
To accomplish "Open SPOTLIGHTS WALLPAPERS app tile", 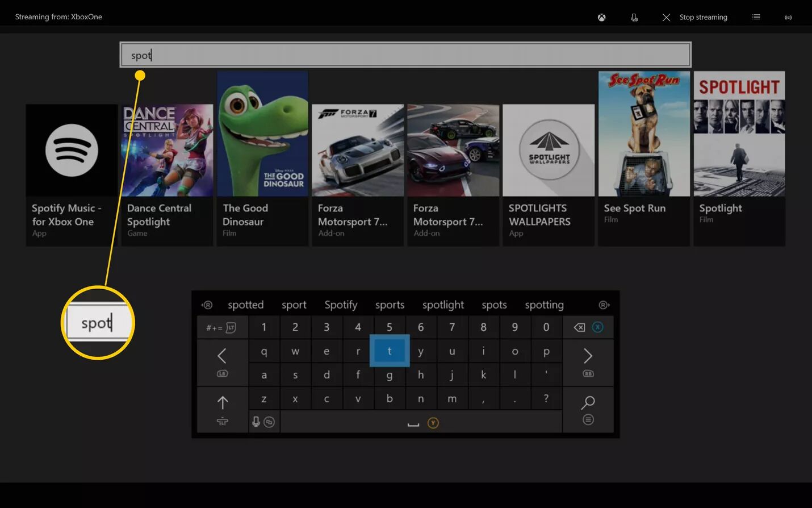I will pos(549,175).
